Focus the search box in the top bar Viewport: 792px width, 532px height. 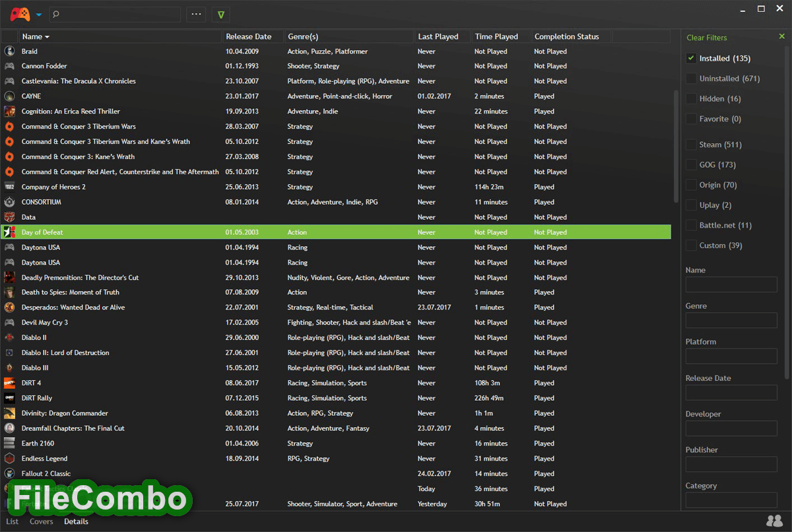point(115,15)
